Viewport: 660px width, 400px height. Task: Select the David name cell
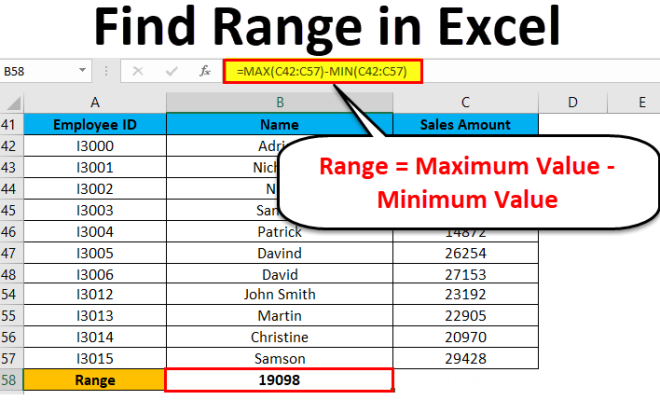pos(280,274)
